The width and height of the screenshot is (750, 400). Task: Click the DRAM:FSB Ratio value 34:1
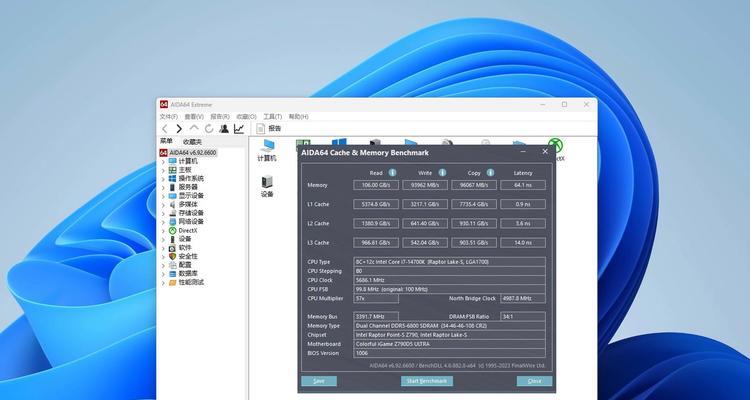tap(523, 317)
